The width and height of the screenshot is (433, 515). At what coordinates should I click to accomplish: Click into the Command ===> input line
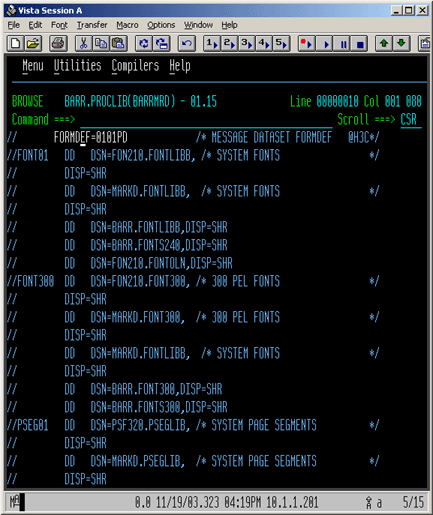click(206, 120)
